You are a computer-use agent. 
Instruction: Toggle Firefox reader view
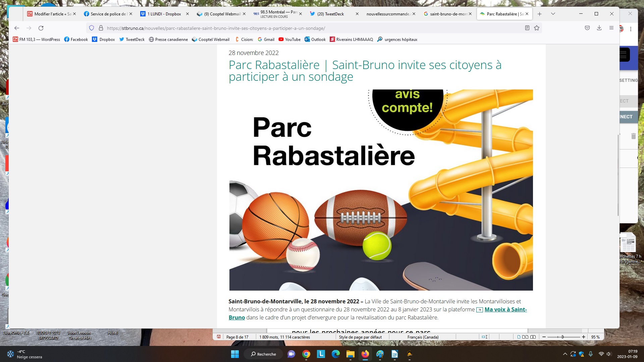pos(527,28)
